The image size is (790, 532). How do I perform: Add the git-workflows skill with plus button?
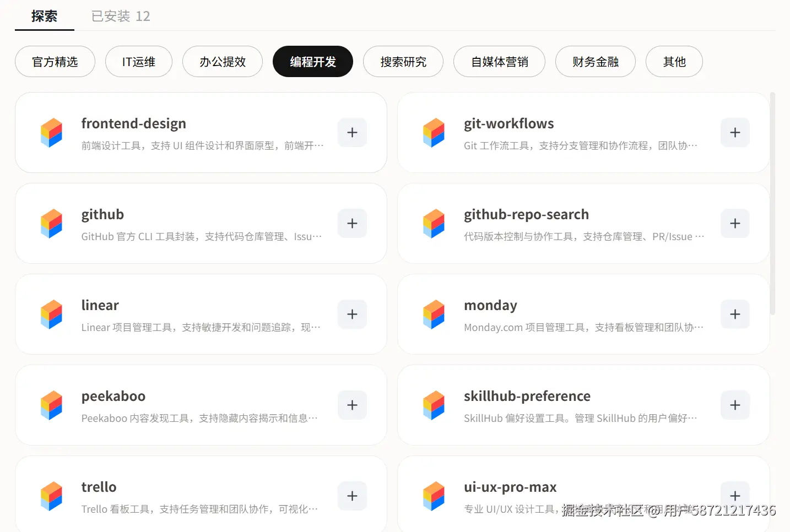[x=735, y=132]
